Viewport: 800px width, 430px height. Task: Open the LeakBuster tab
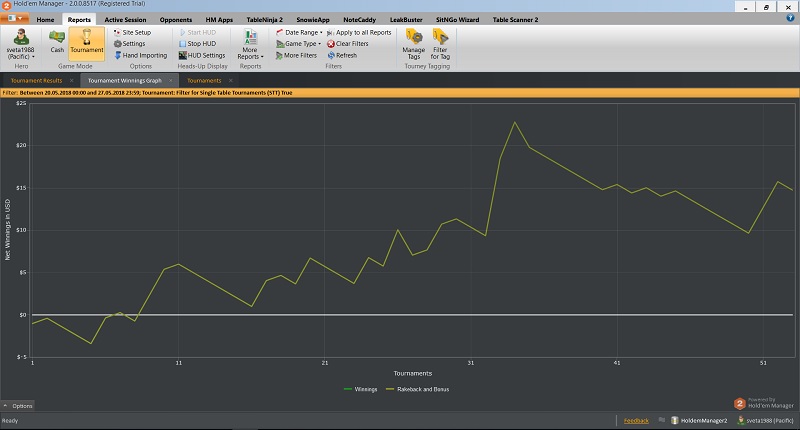(x=406, y=20)
